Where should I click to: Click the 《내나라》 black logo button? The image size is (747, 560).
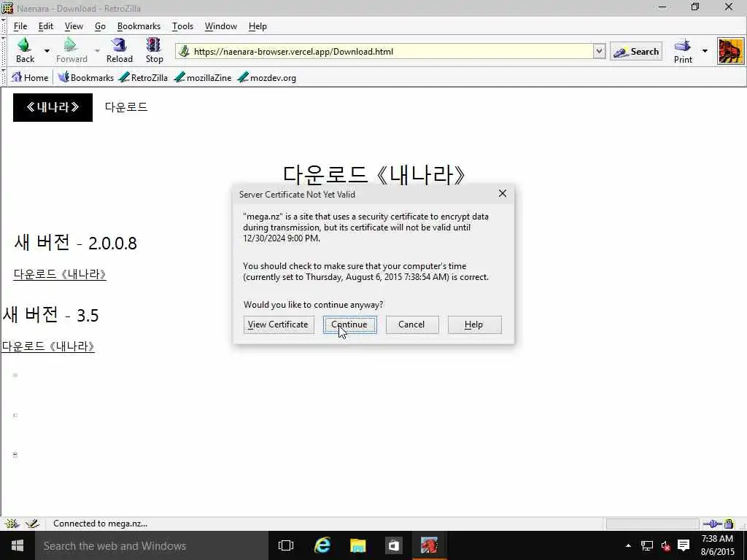[x=53, y=107]
